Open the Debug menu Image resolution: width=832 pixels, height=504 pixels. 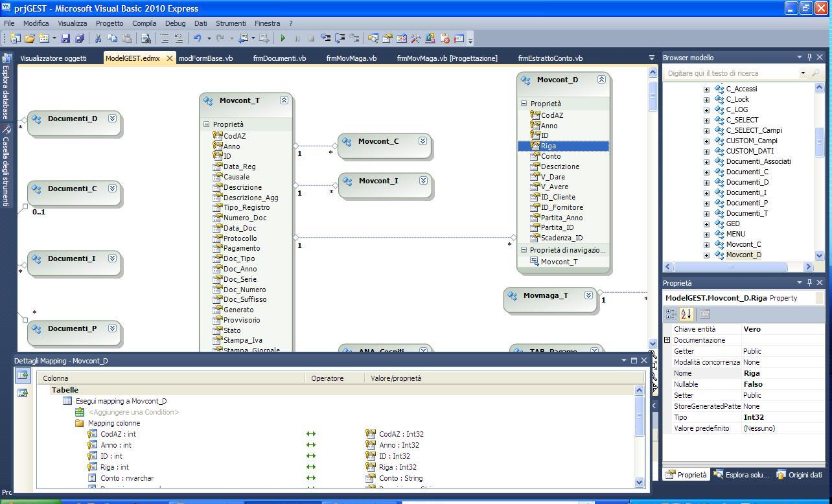175,23
